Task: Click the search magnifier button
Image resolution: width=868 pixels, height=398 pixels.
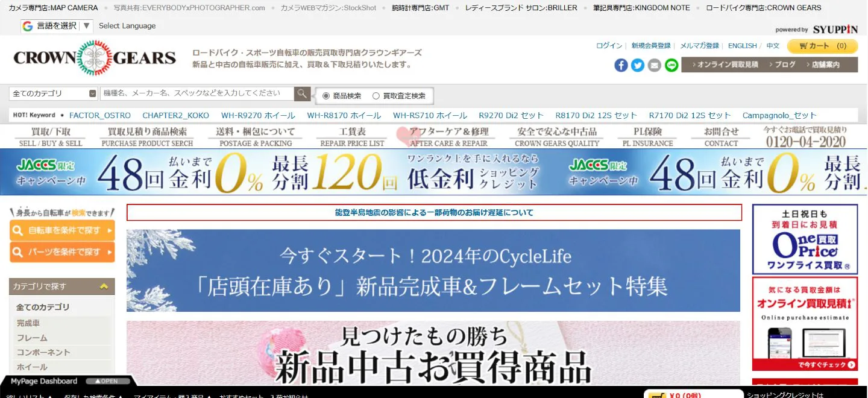Action: click(302, 93)
